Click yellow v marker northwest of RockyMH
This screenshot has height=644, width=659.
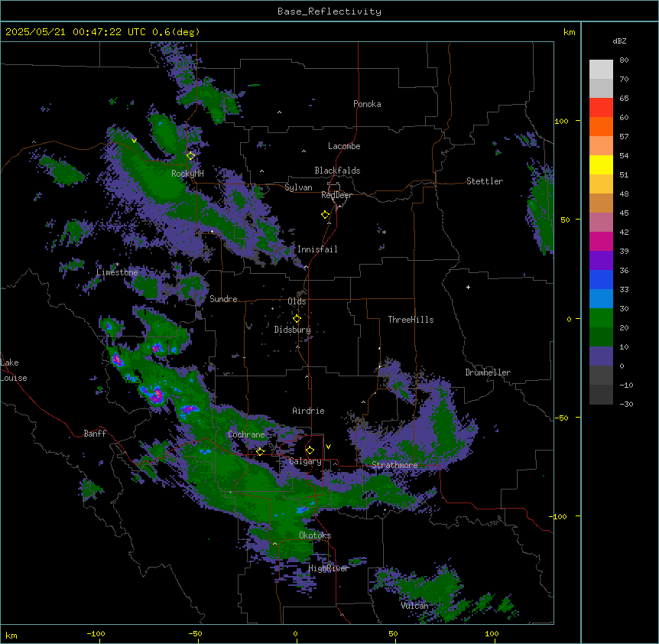tap(134, 141)
